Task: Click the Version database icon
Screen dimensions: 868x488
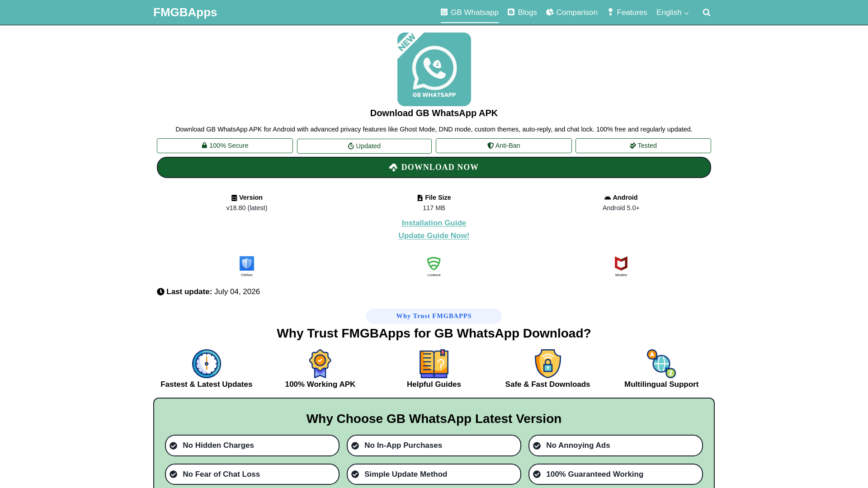Action: point(234,198)
